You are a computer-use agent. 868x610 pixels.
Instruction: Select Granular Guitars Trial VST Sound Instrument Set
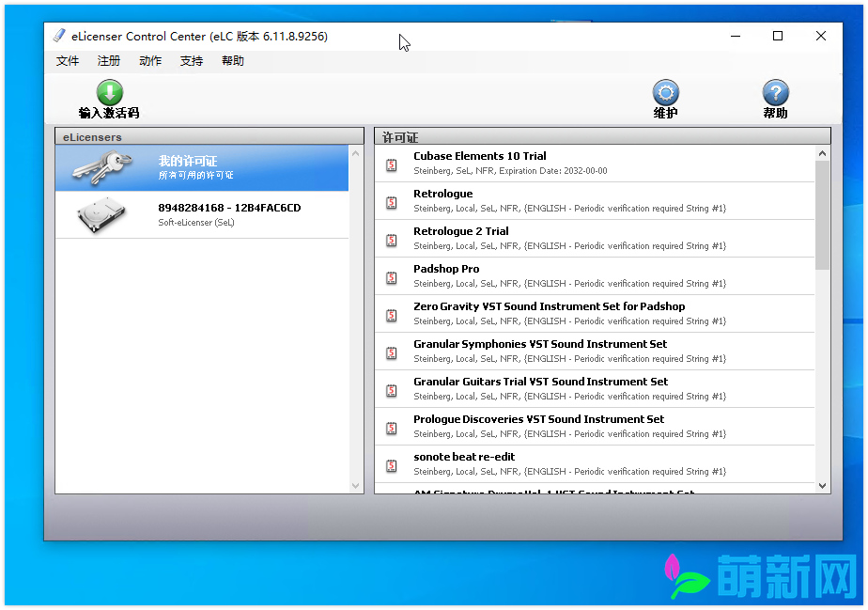595,389
